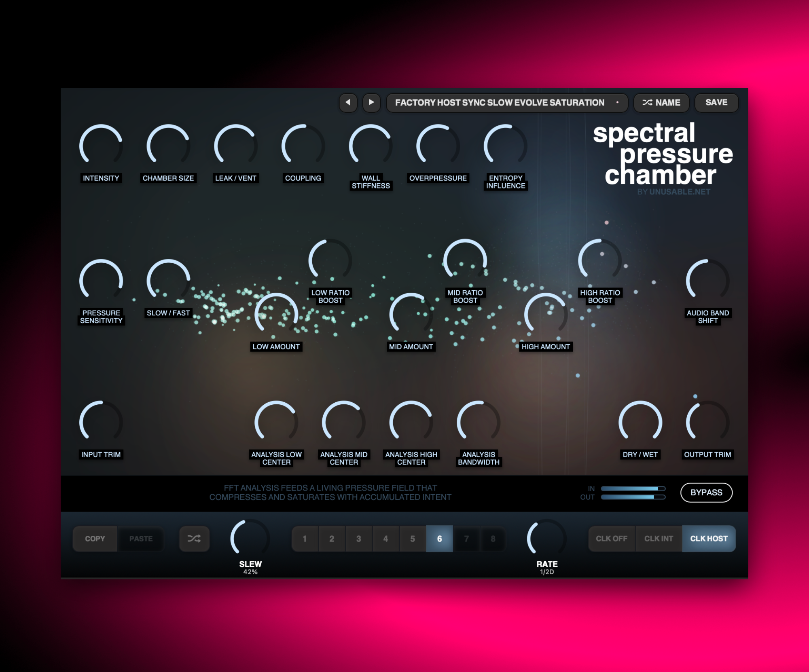
Task: Select snapshot slot 6
Action: [439, 539]
